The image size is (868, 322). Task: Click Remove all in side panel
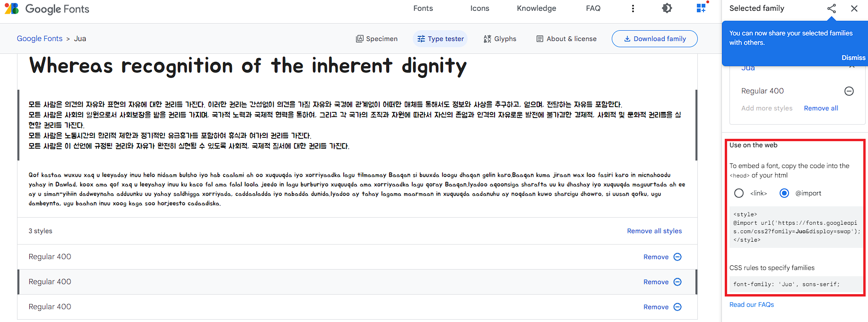point(821,108)
